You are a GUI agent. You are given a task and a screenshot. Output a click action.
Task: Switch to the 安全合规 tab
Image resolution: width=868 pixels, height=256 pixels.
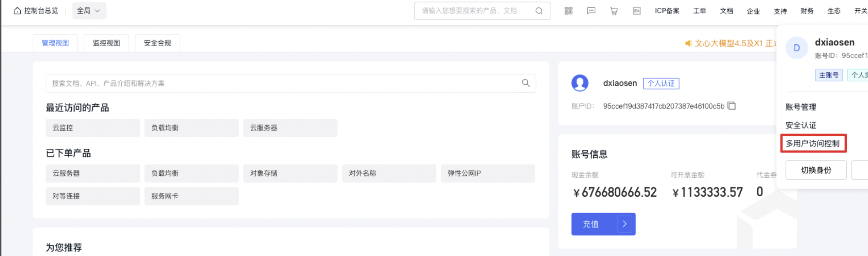(158, 43)
